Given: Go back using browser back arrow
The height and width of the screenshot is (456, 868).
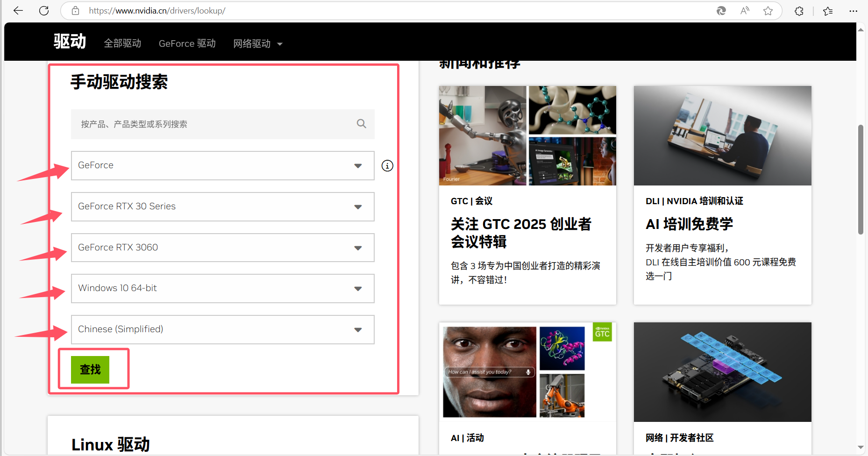Looking at the screenshot, I should tap(18, 10).
